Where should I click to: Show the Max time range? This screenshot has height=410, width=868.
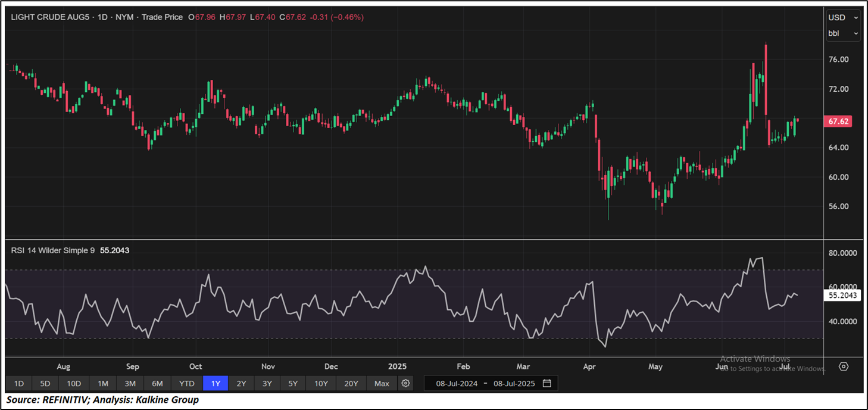click(382, 383)
